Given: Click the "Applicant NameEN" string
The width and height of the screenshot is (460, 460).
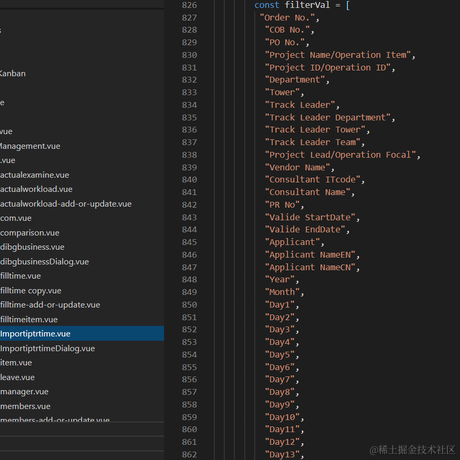Looking at the screenshot, I should click(x=310, y=255).
